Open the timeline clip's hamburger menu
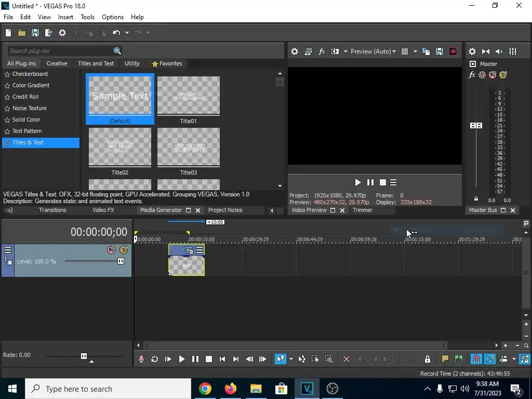The image size is (532, 399). [199, 250]
